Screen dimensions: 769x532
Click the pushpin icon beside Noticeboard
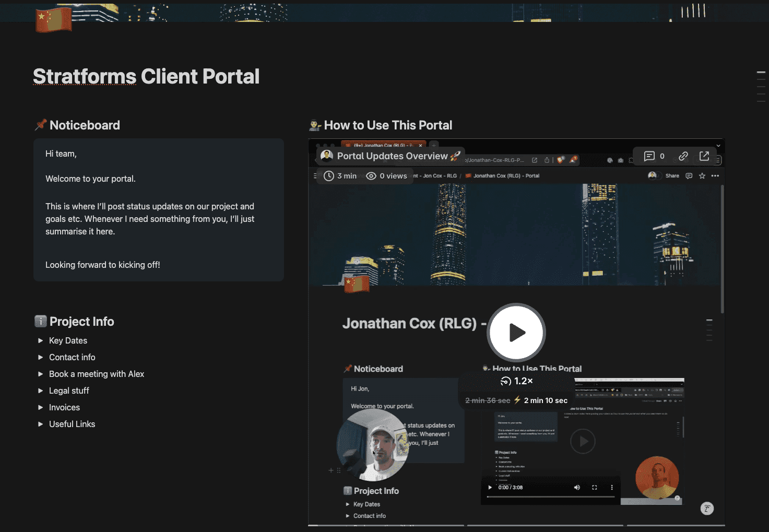(x=41, y=125)
